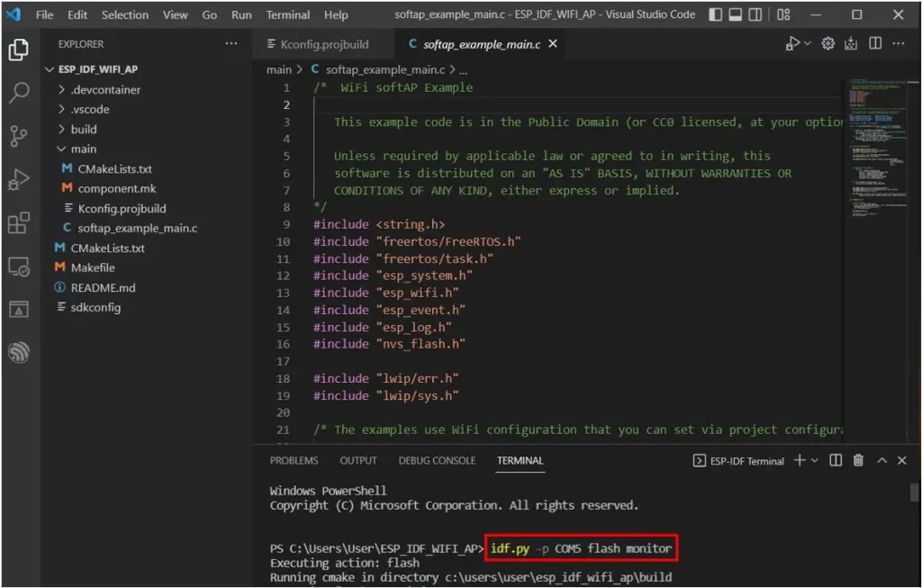This screenshot has width=922, height=588.
Task: Kill terminal with trash icon
Action: click(858, 460)
